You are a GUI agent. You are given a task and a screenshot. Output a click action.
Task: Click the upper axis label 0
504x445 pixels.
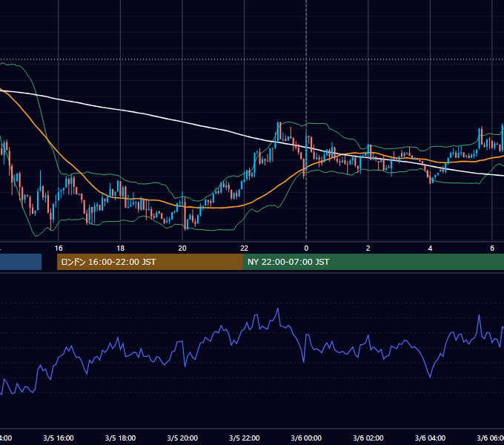pos(306,248)
